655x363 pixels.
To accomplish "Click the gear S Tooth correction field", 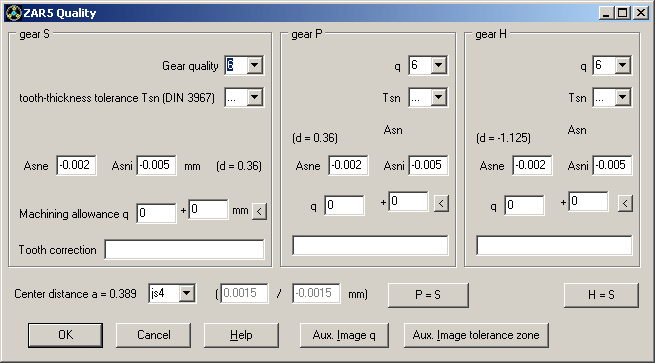I will click(x=184, y=249).
